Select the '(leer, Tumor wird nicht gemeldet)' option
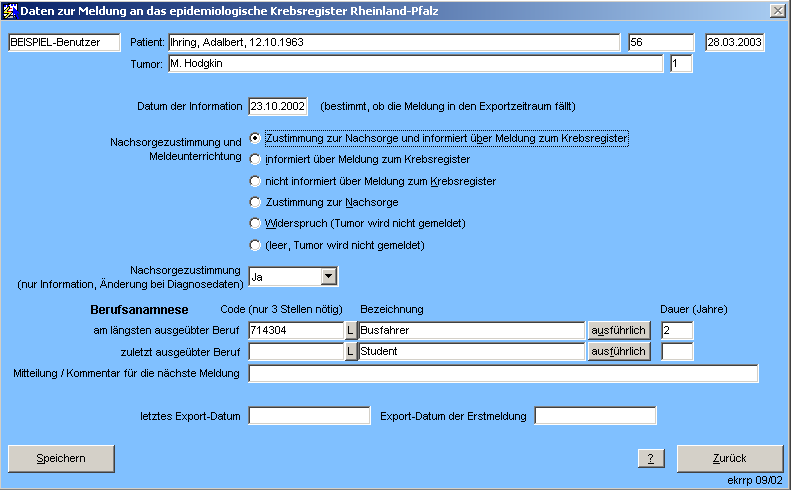The height and width of the screenshot is (490, 791). (x=256, y=245)
